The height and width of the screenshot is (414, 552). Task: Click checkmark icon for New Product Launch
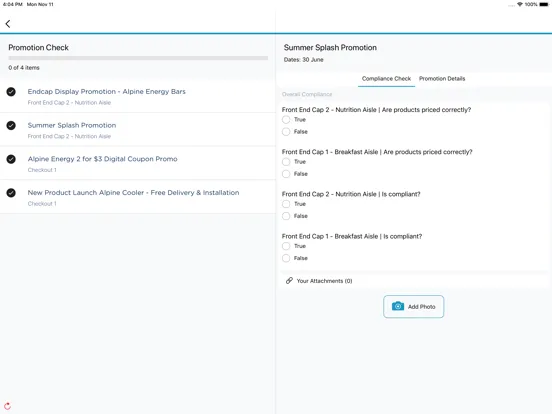(11, 193)
